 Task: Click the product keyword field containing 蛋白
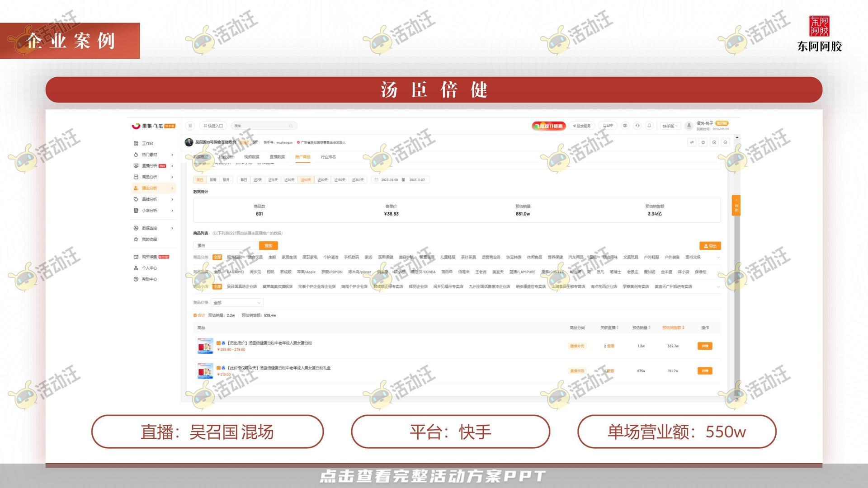[x=226, y=246]
